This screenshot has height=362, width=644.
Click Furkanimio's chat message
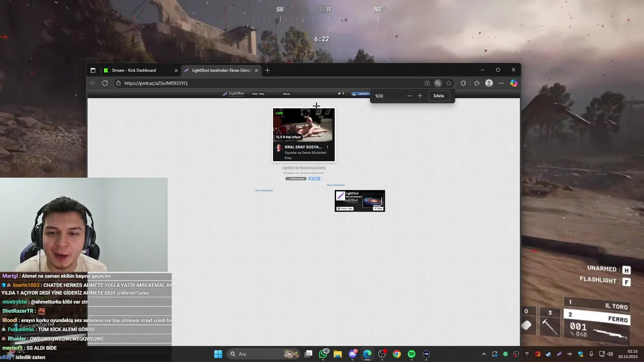66,330
